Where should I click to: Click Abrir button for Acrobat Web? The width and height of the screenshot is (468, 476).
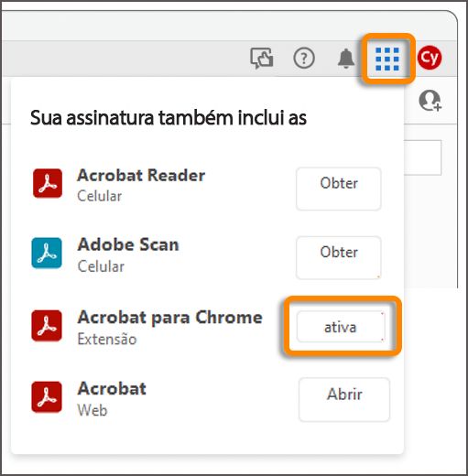tap(344, 400)
